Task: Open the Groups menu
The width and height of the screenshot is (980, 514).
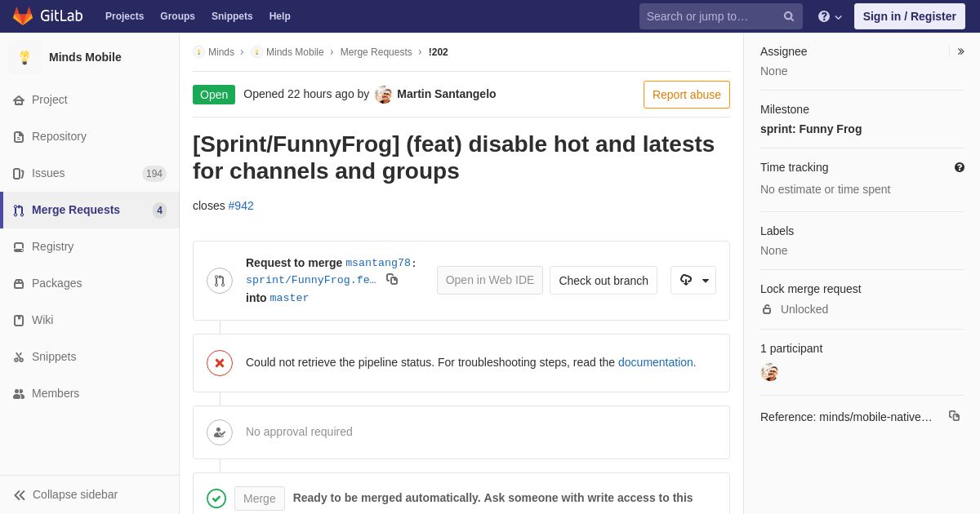Action: click(x=177, y=16)
